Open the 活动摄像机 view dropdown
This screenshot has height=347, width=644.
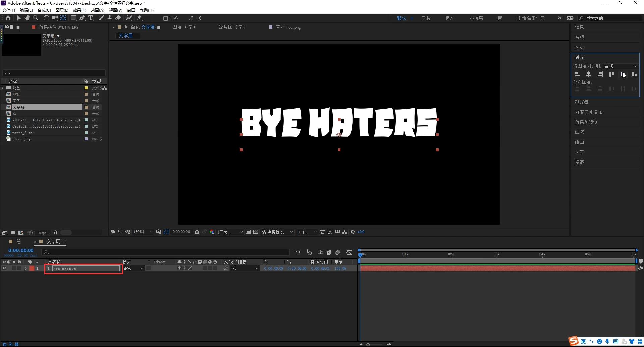(x=277, y=232)
